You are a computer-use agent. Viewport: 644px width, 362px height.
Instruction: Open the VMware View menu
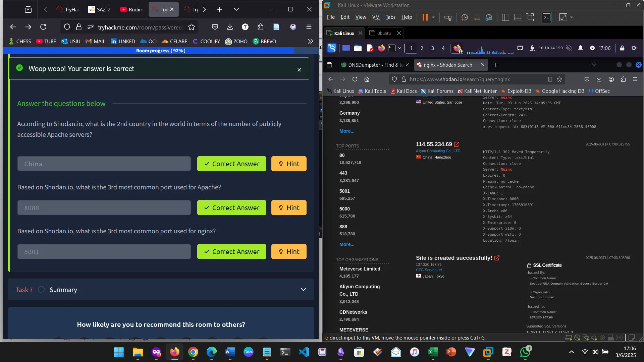[361, 17]
